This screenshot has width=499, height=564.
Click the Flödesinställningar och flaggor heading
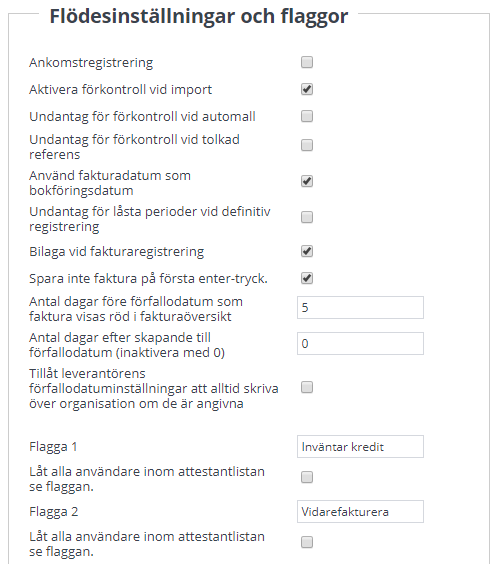(x=199, y=17)
